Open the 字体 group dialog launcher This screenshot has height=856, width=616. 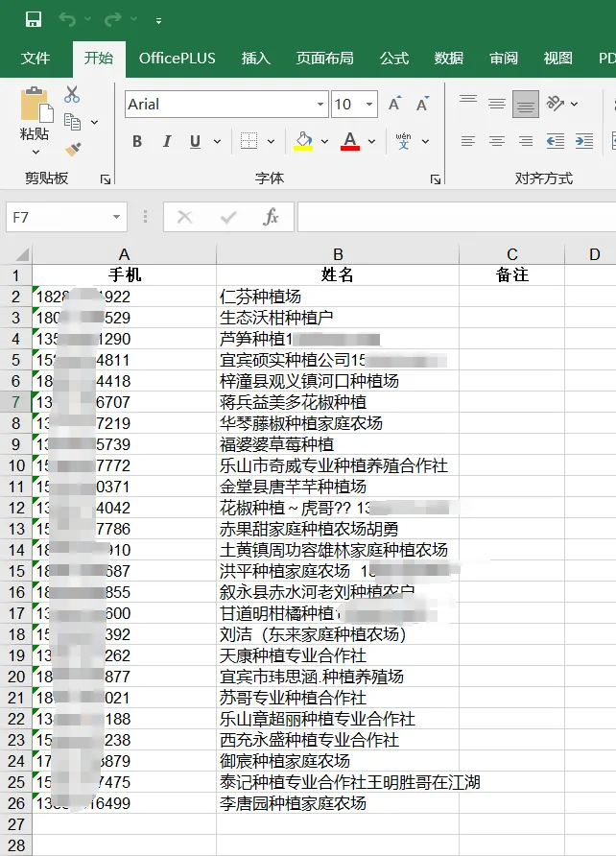[435, 178]
